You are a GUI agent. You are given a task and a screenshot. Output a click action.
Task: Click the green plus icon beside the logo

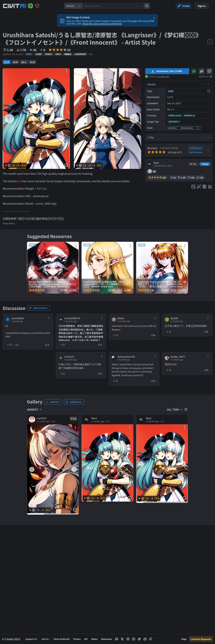pos(30,6)
